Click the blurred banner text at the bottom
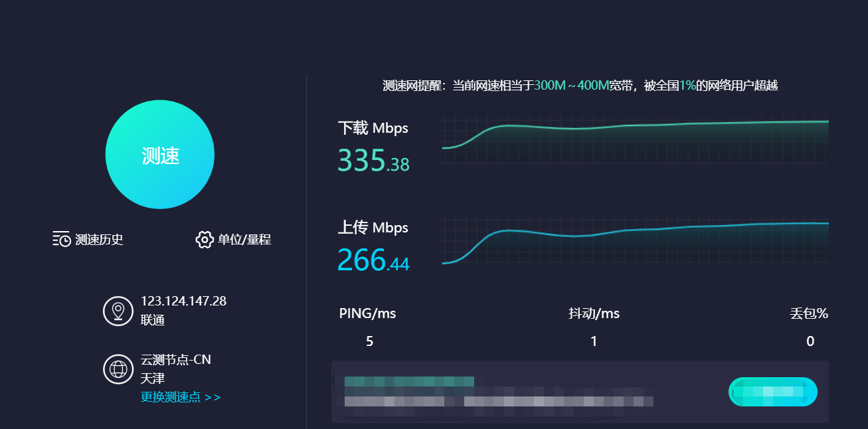This screenshot has width=868, height=429. point(495,392)
